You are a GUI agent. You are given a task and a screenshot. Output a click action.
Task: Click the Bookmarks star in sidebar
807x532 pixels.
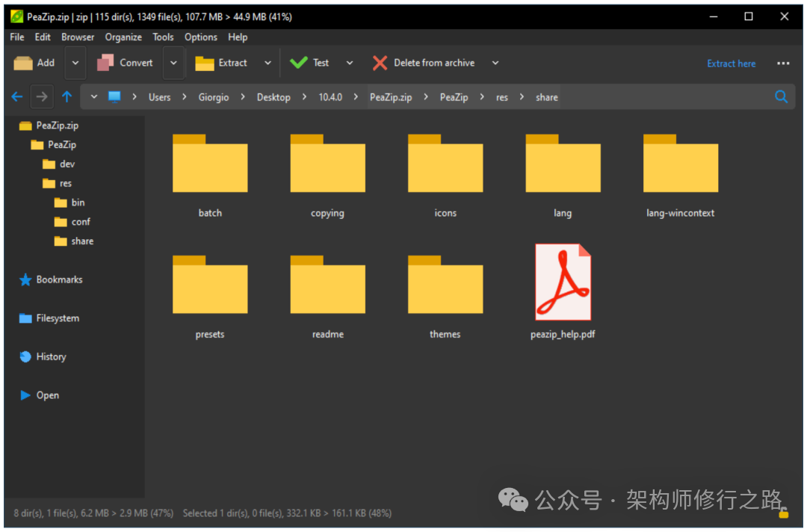tap(25, 279)
